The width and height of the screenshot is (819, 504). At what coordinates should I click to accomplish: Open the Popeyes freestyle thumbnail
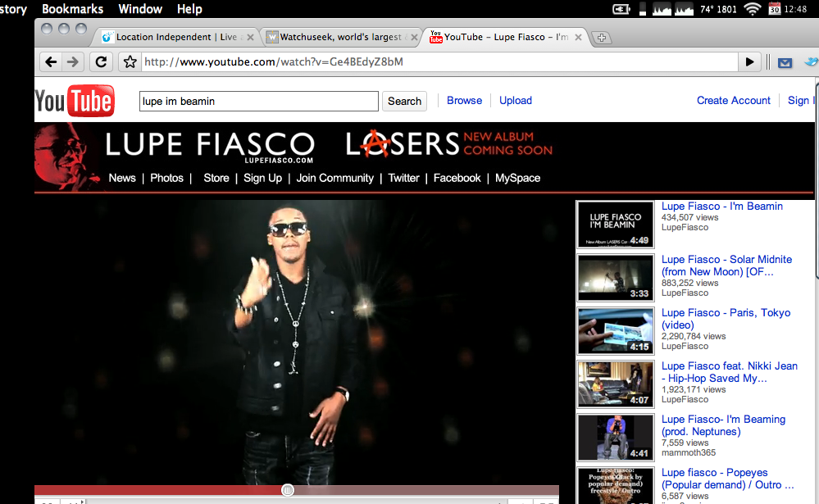tap(616, 486)
